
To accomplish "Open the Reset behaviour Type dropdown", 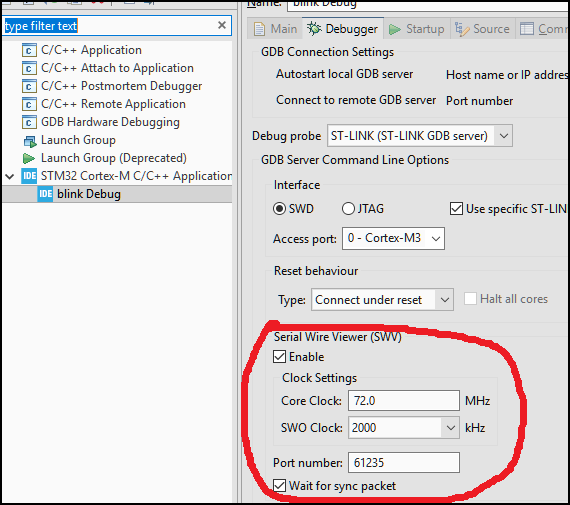I will click(382, 300).
